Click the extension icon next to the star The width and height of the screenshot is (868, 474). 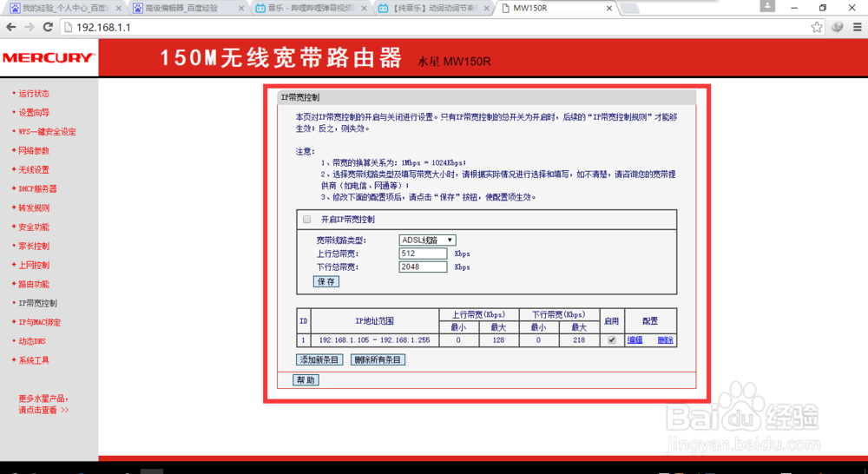coord(837,27)
